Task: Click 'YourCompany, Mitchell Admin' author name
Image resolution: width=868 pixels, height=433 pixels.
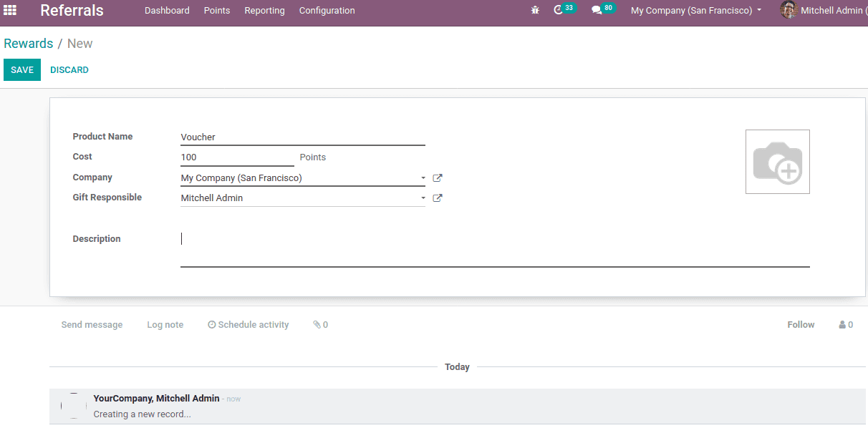Action: 156,399
